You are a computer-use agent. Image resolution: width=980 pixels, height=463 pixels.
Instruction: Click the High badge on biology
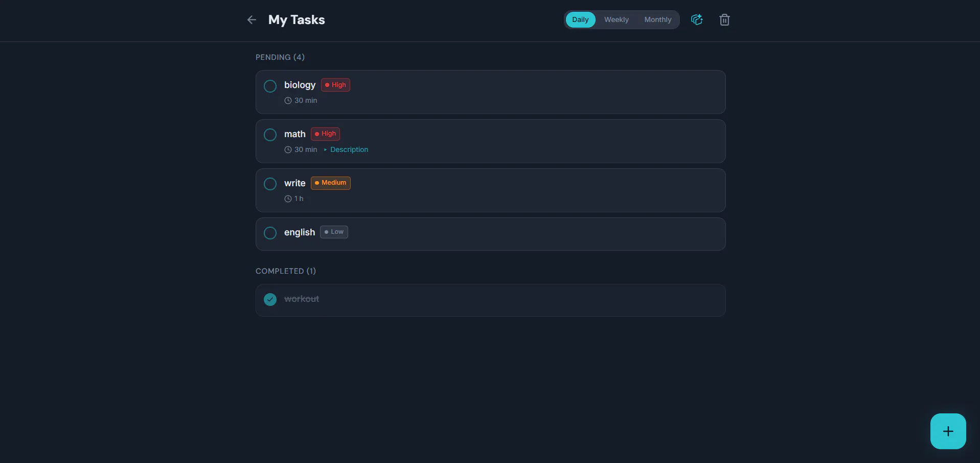(x=335, y=85)
